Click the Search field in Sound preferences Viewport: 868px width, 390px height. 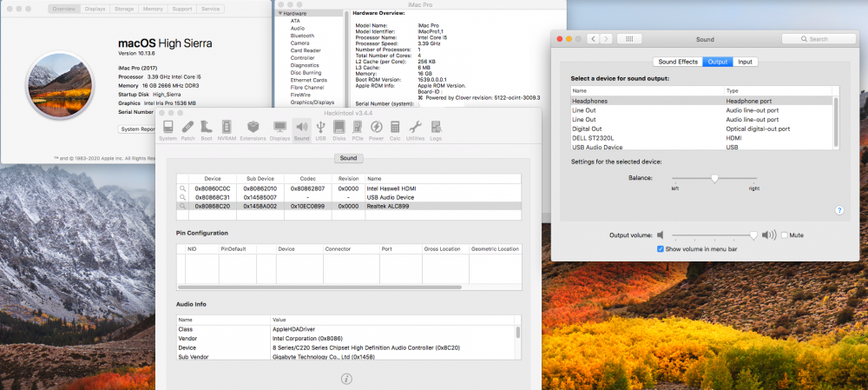click(819, 39)
